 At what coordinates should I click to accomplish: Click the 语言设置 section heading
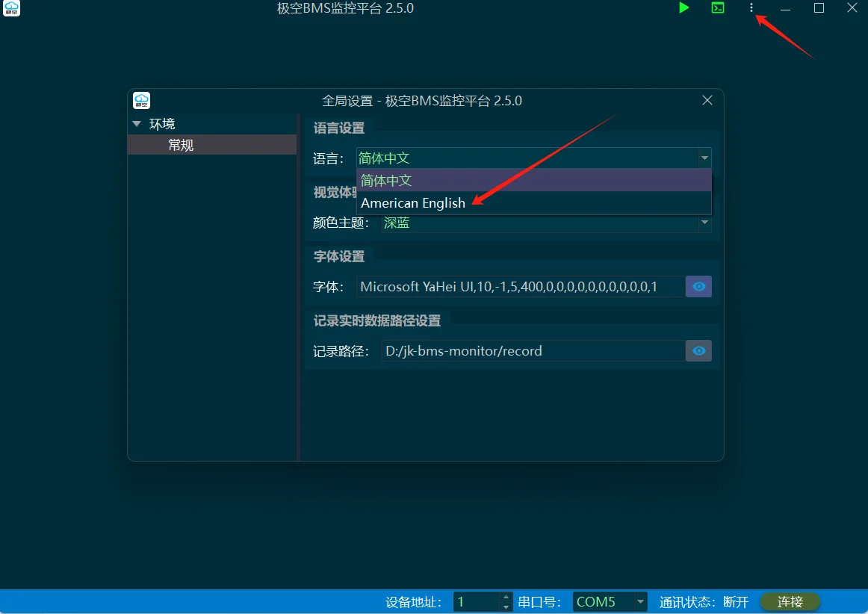[x=339, y=128]
